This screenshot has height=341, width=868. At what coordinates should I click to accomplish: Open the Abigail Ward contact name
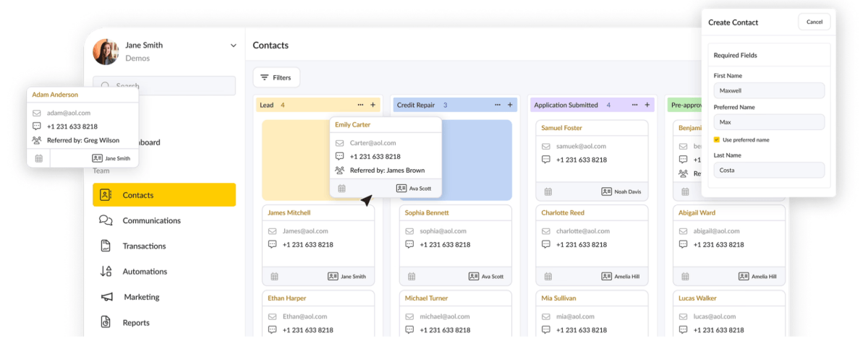697,213
